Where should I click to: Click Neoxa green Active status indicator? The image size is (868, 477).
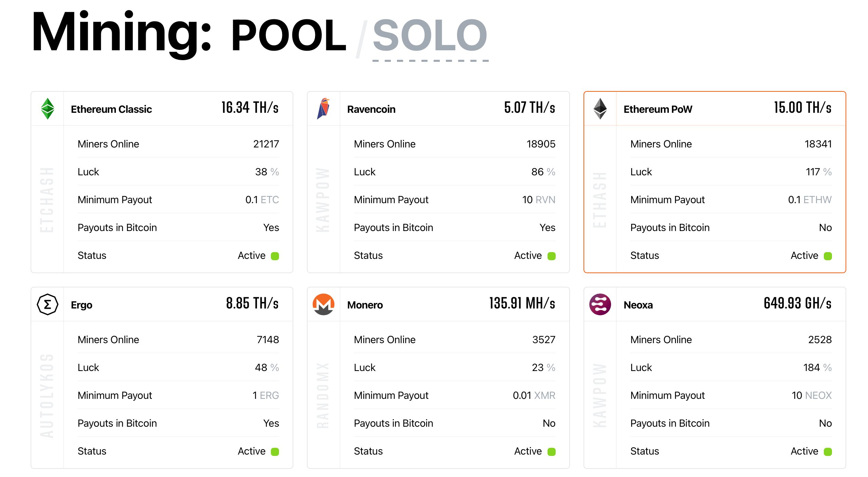click(x=828, y=452)
